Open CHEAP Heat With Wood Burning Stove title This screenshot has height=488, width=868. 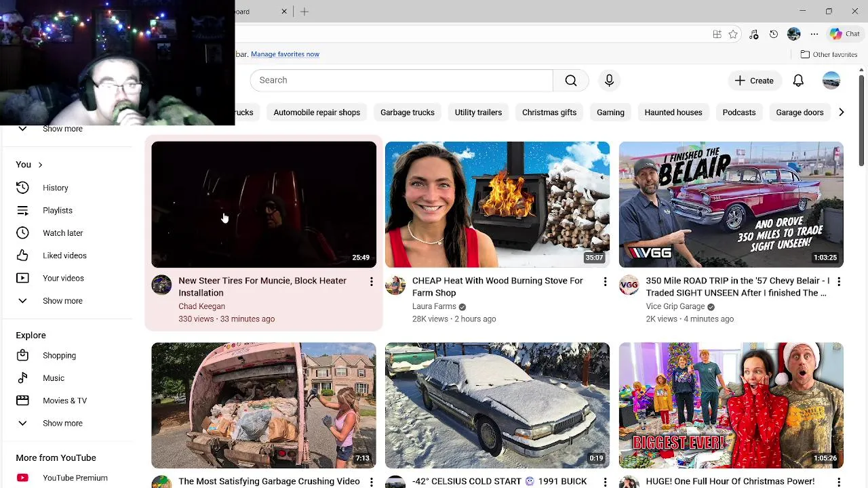click(498, 287)
